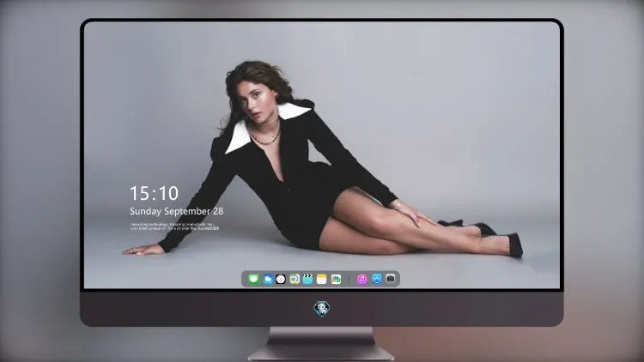Launch the app right of the Clock icon
The image size is (644, 362).
click(x=294, y=279)
